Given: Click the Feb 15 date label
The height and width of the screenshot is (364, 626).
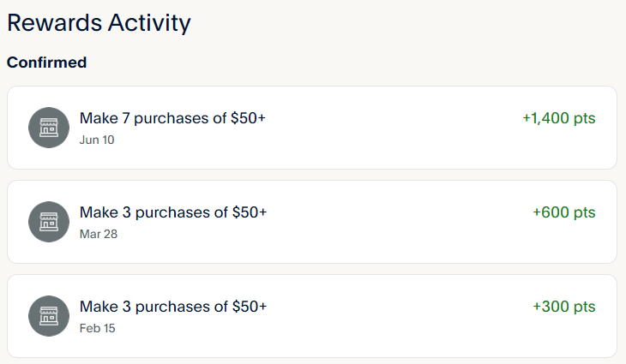Looking at the screenshot, I should [x=97, y=328].
